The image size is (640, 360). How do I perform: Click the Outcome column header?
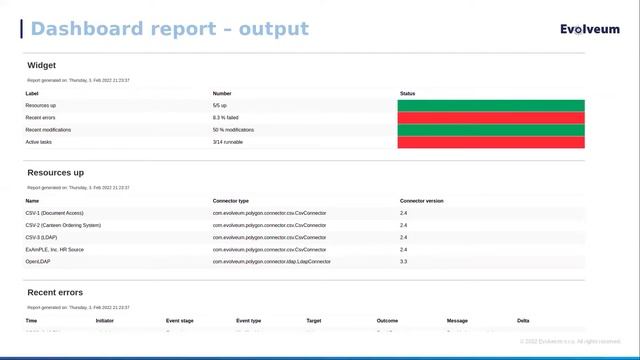[x=387, y=321]
